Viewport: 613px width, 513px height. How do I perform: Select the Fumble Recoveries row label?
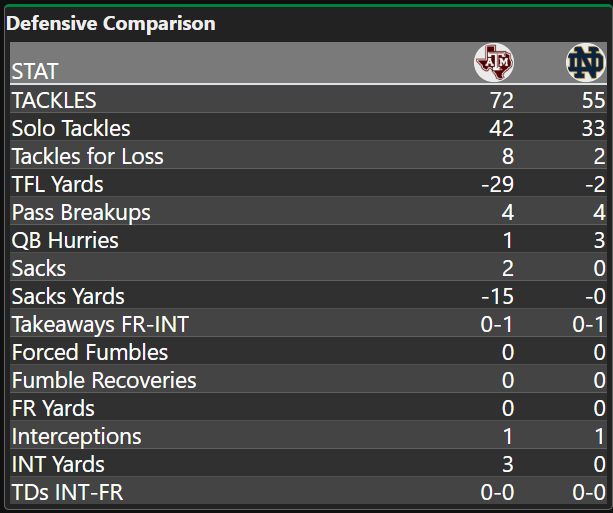(104, 380)
